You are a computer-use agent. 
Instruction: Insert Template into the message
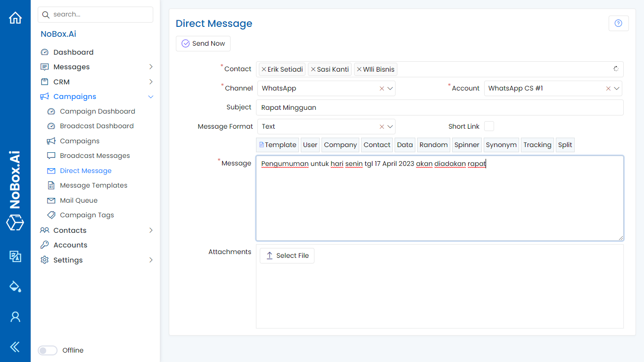click(278, 145)
